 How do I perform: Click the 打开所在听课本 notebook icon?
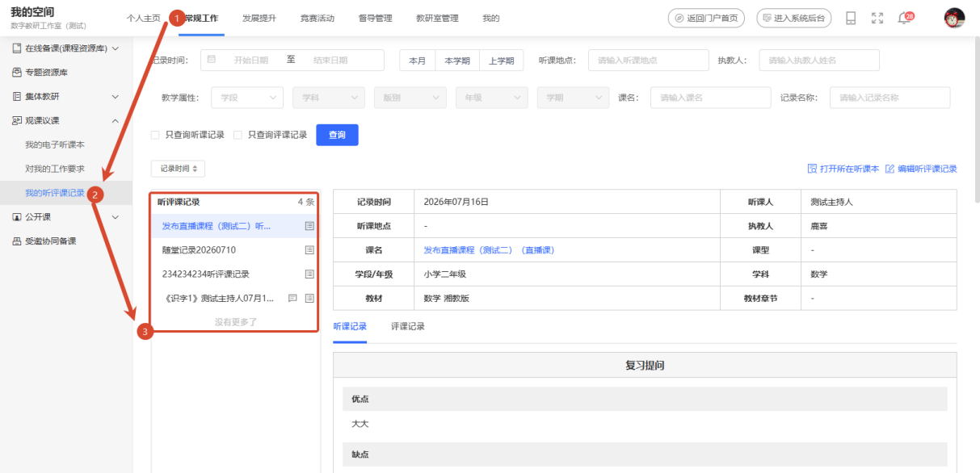(812, 169)
